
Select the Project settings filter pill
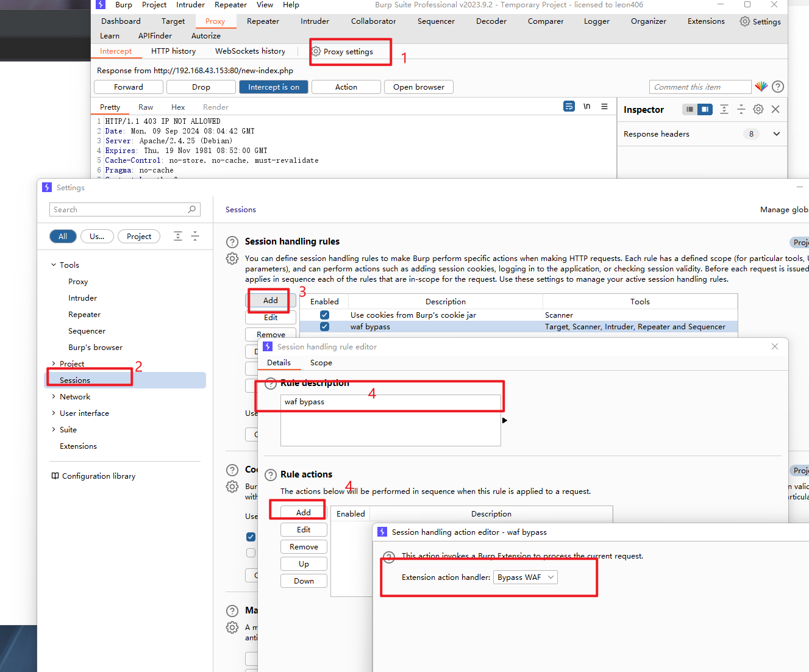[x=139, y=236]
